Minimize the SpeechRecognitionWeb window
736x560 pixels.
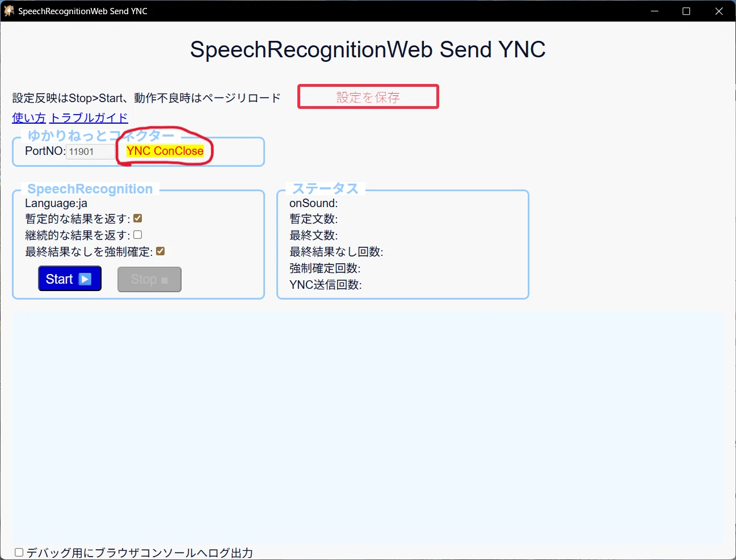click(654, 11)
